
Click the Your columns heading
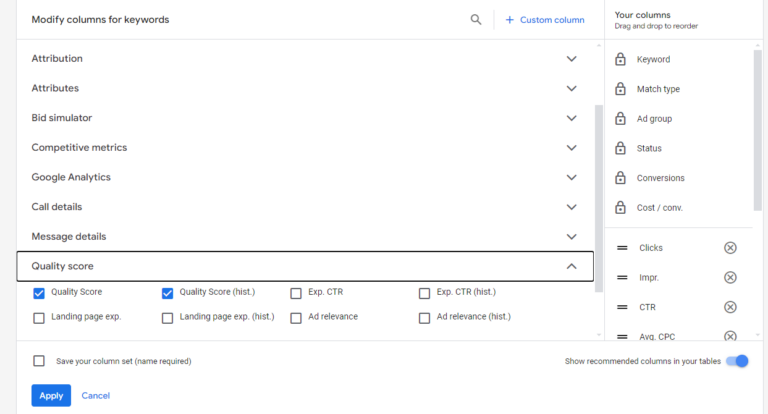[x=642, y=15]
